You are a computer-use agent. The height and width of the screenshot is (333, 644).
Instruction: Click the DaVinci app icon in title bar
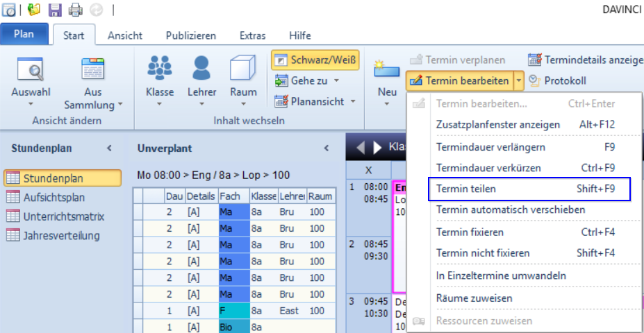[x=8, y=10]
